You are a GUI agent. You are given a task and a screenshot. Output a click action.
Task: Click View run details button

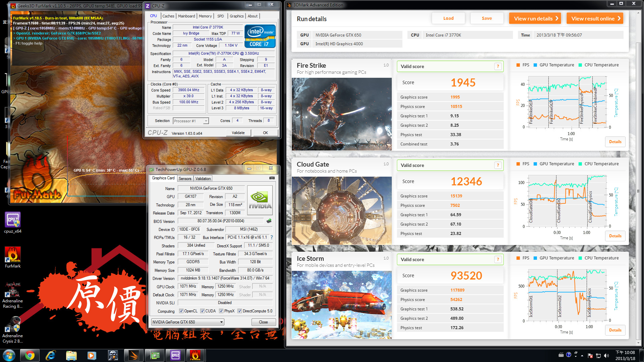click(536, 18)
